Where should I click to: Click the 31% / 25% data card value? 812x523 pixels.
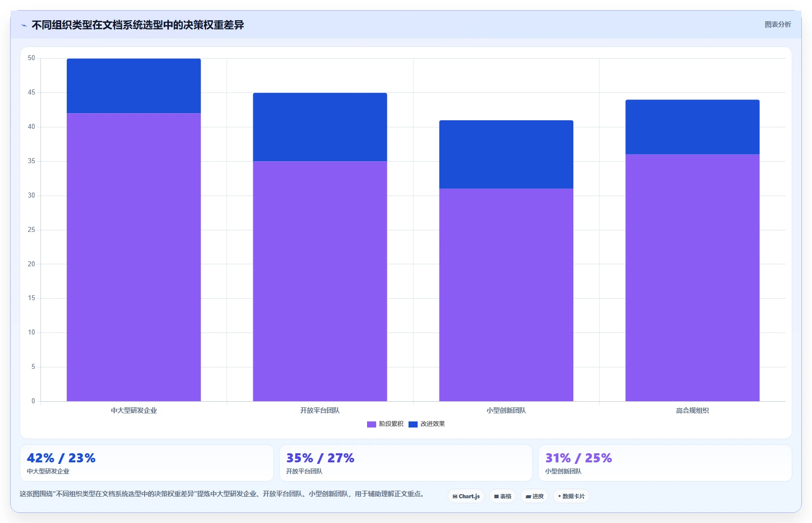click(x=578, y=458)
